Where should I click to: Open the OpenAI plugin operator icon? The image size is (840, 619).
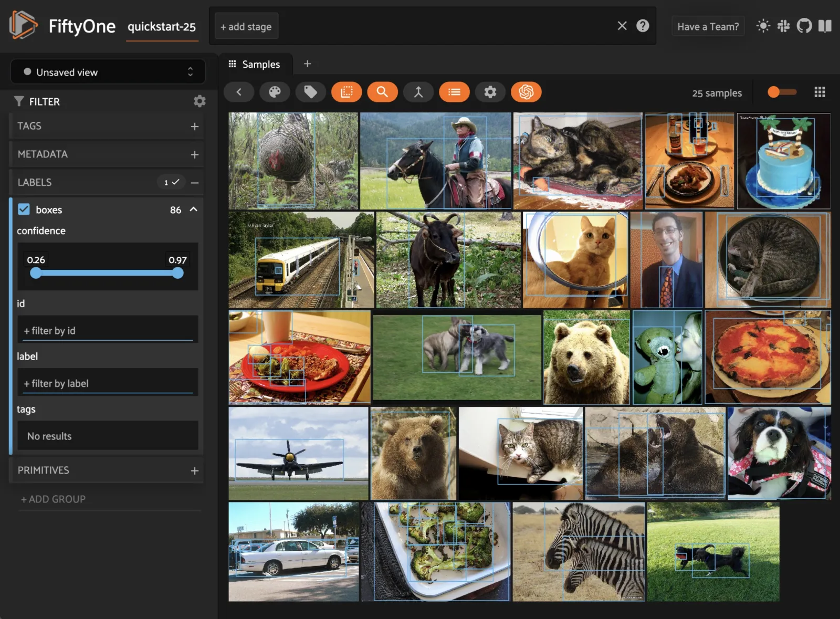[526, 92]
